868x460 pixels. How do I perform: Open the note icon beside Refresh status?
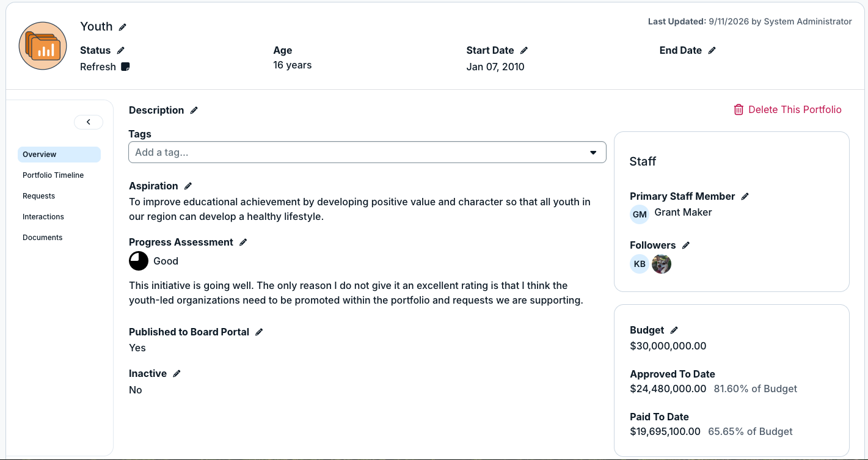coord(125,67)
